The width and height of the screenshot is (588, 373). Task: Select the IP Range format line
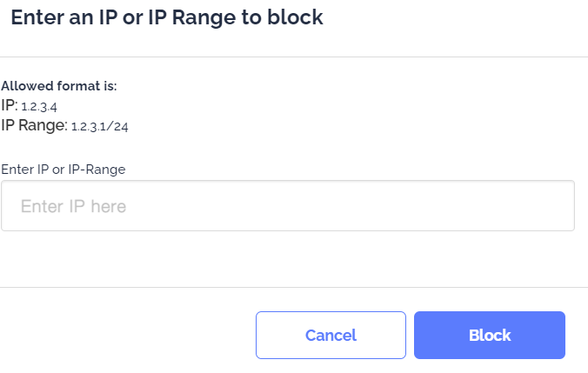[x=65, y=125]
